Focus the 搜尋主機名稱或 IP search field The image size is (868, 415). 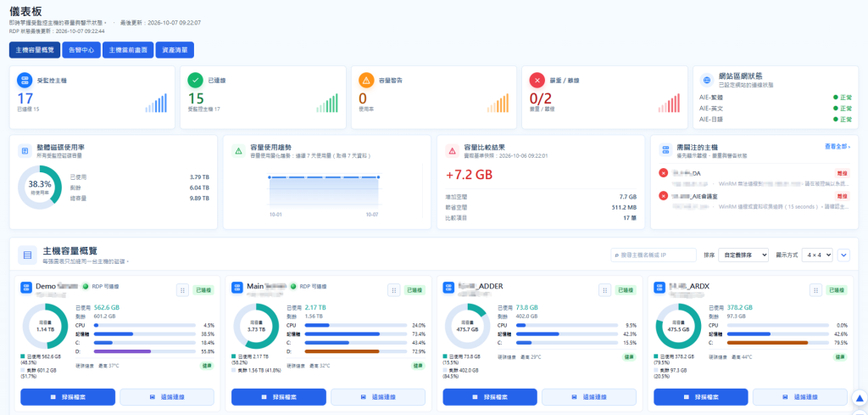point(654,255)
